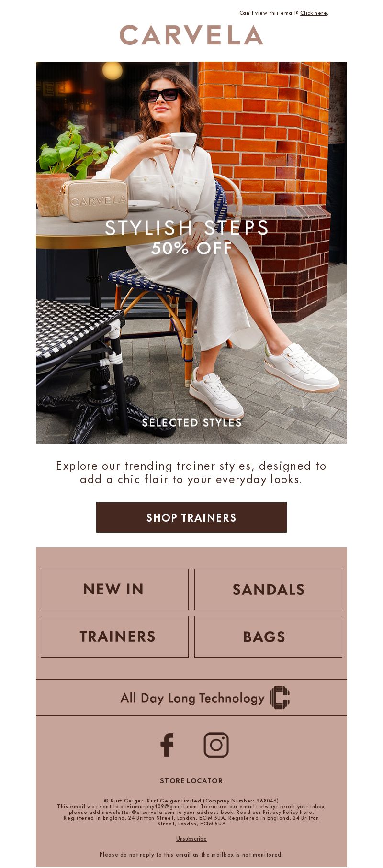
Task: Open the TRAINERS category tile
Action: point(114,637)
